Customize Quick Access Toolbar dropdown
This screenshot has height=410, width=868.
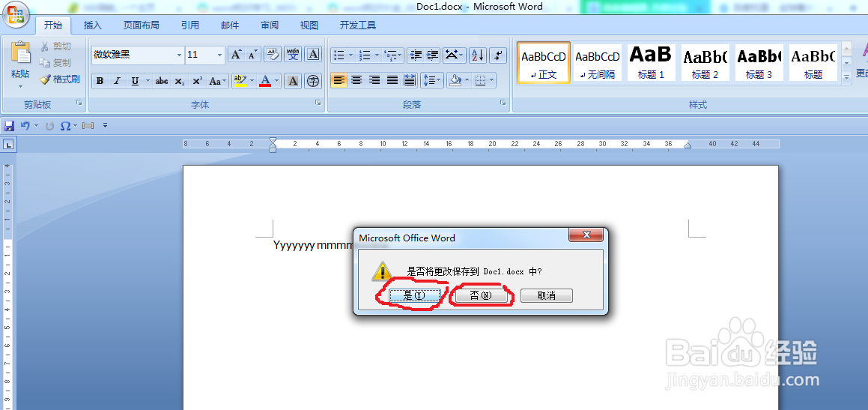click(x=105, y=126)
